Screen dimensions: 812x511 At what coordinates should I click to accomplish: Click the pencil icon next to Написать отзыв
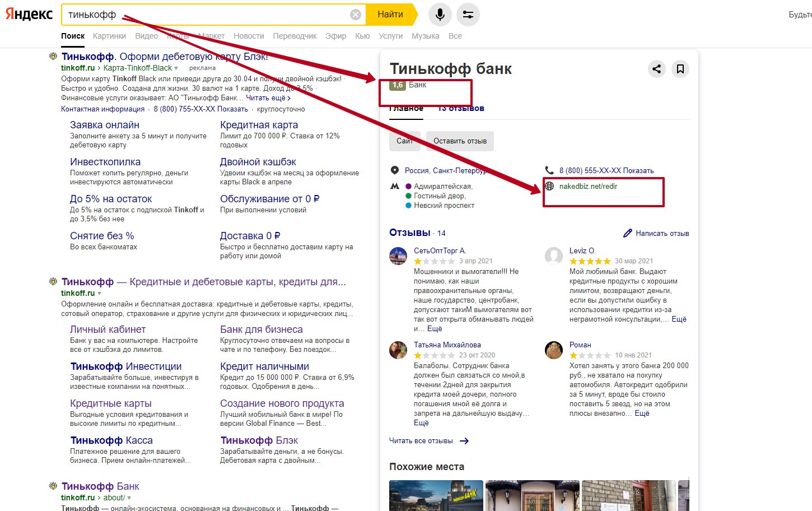(x=628, y=233)
